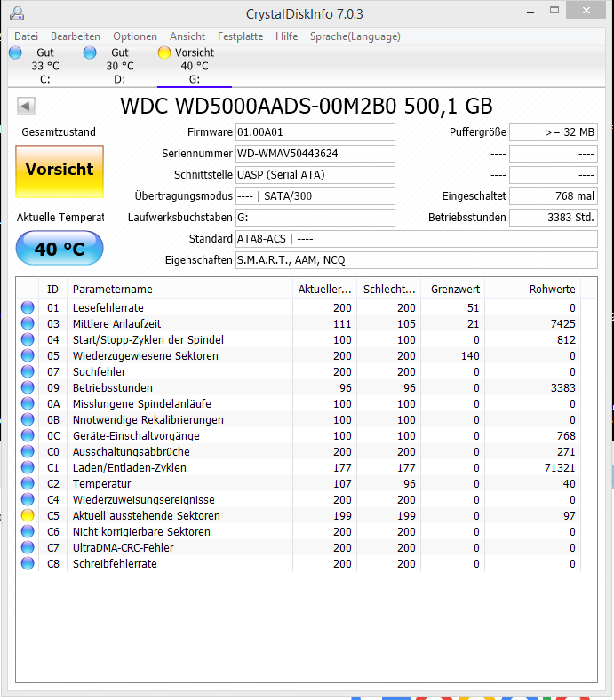This screenshot has width=614, height=700.
Task: Open the Datei menu
Action: click(x=27, y=36)
